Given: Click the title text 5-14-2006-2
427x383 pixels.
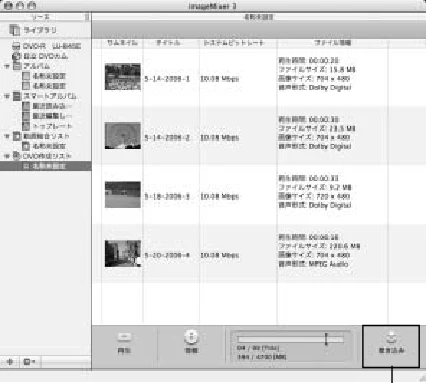Looking at the screenshot, I should (x=167, y=138).
